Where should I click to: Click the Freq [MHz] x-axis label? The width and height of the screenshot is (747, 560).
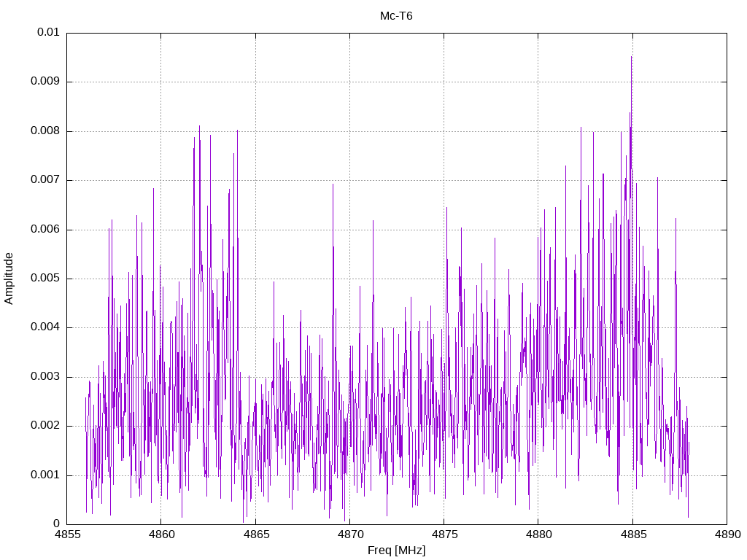tap(396, 551)
